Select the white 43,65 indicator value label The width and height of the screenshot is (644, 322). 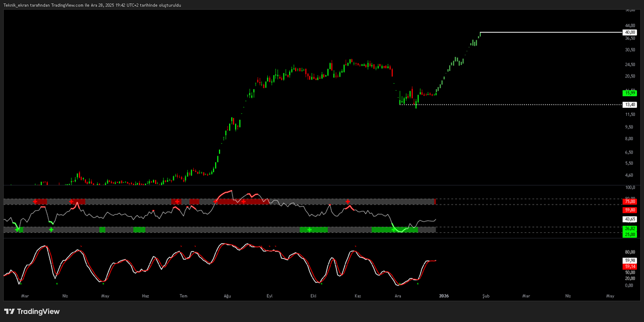click(x=630, y=219)
